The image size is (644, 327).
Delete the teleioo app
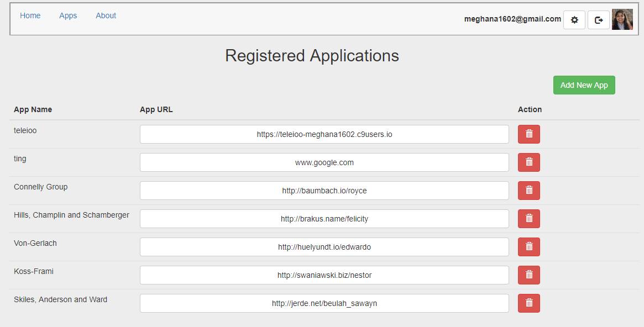click(x=528, y=134)
